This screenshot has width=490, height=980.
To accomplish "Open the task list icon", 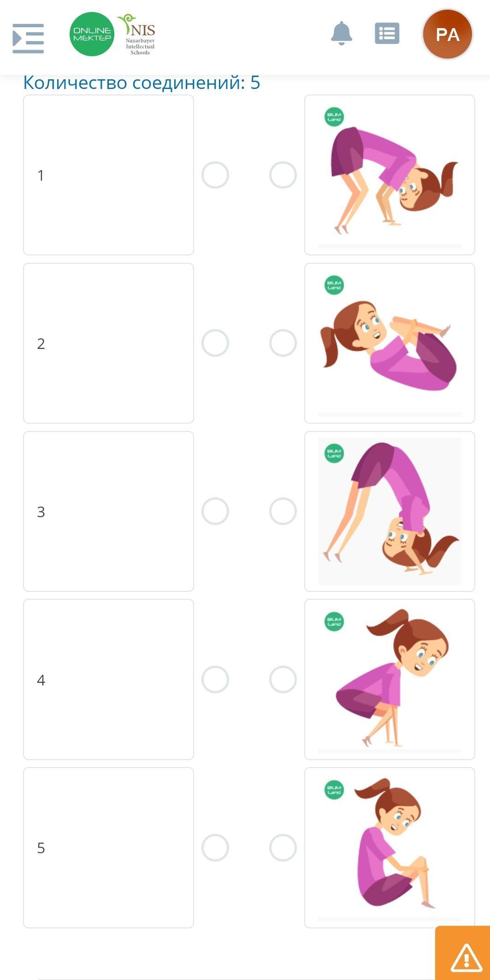I will (387, 34).
